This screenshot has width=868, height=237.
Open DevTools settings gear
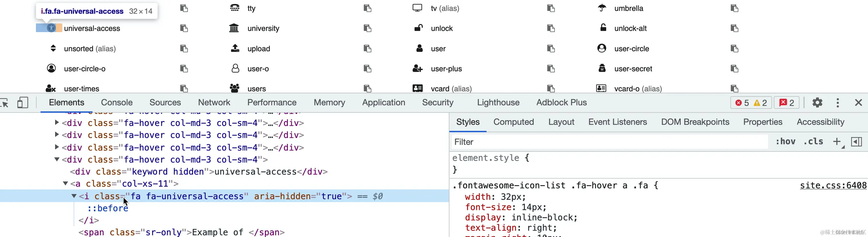pos(817,102)
